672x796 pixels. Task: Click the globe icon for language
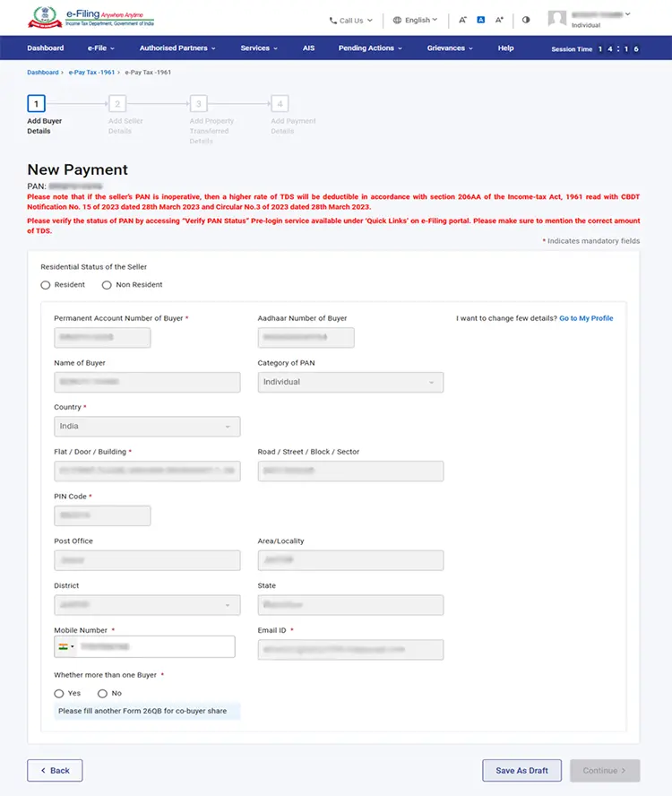(397, 21)
